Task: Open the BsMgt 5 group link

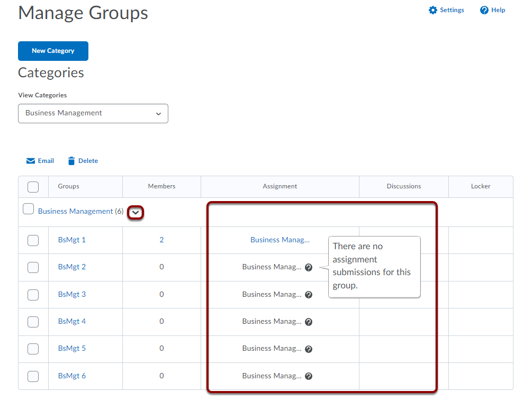Action: 72,349
